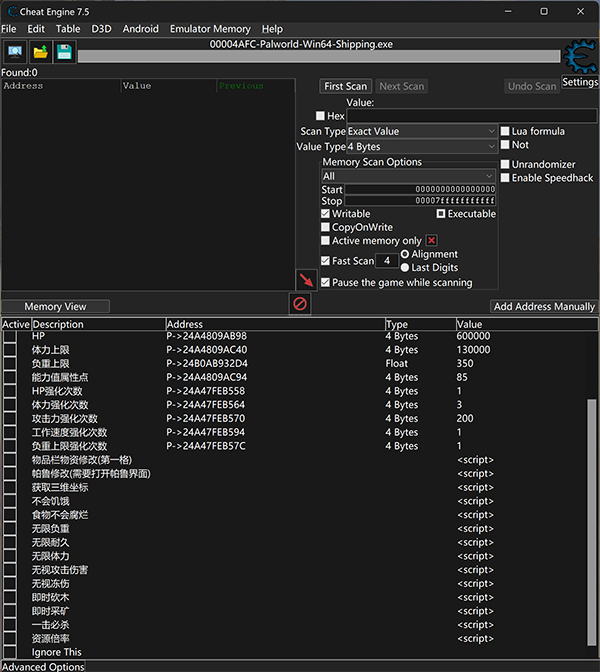Activate the 无限体力 script checkbox
The image size is (600, 672).
click(9, 556)
